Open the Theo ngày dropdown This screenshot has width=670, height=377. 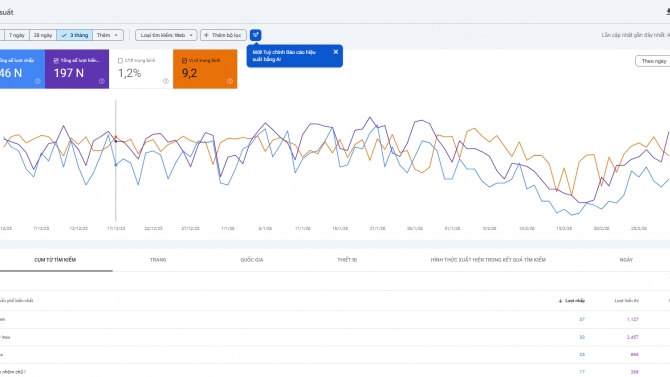(653, 61)
